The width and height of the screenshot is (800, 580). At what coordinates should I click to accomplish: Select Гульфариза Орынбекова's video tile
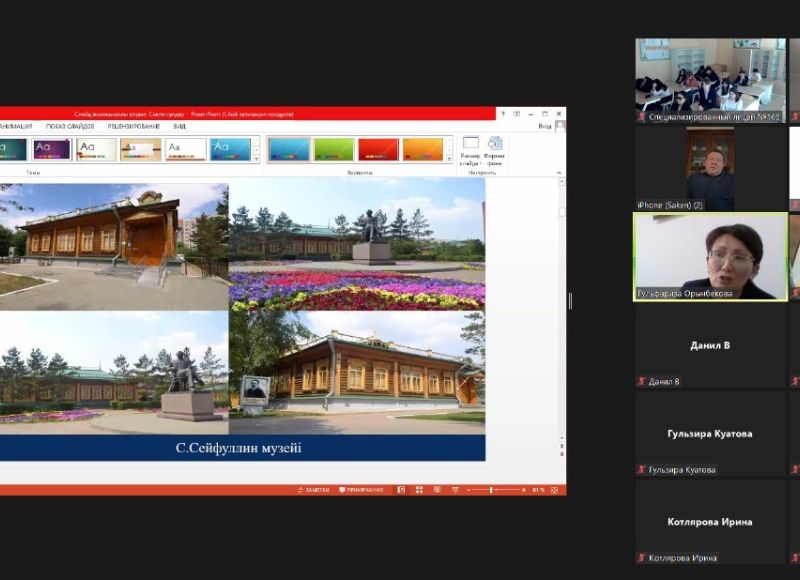coord(710,256)
